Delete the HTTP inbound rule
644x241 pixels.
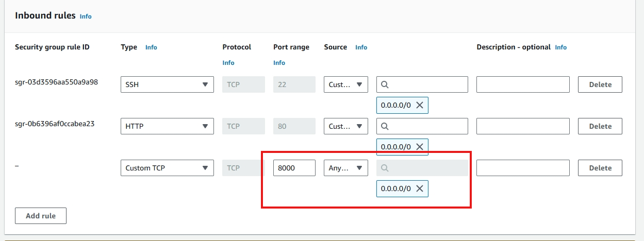(x=600, y=126)
